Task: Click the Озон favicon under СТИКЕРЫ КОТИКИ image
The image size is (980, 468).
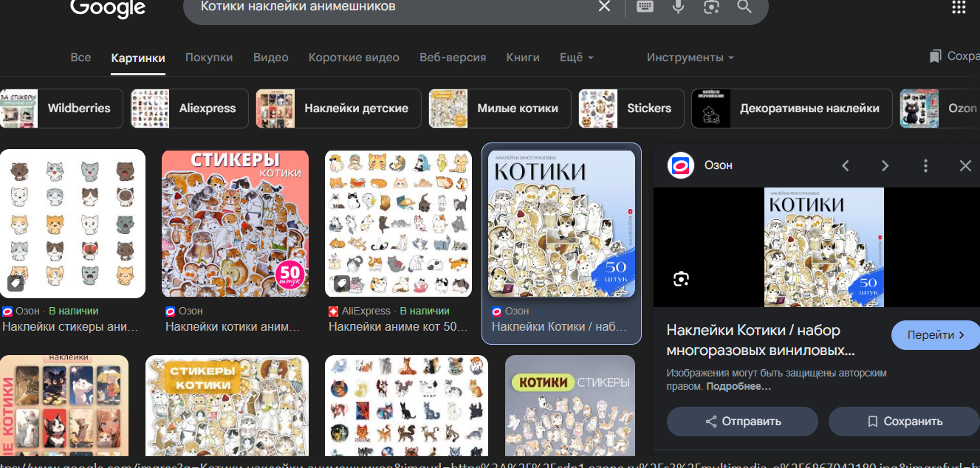Action: tap(170, 311)
